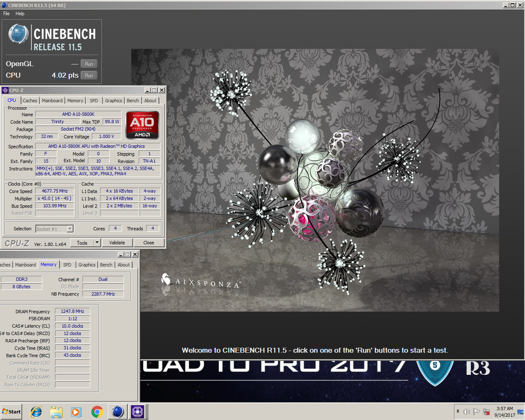
Task: Click the taskbar clock showing 3:57 AM
Action: [504, 411]
